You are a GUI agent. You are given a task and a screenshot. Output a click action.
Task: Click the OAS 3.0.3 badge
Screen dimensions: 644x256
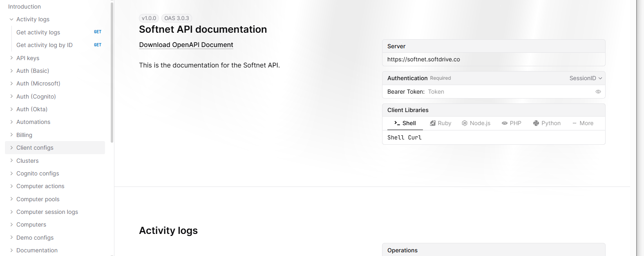click(177, 18)
